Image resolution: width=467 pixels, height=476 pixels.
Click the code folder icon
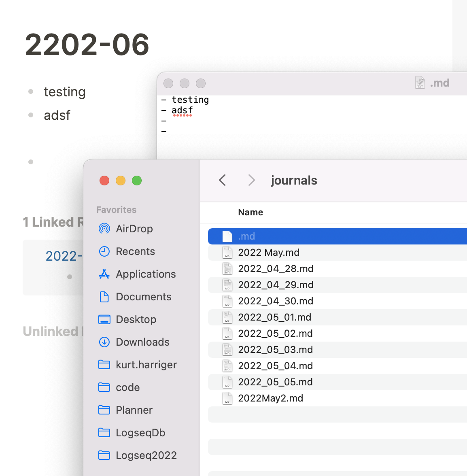[104, 387]
